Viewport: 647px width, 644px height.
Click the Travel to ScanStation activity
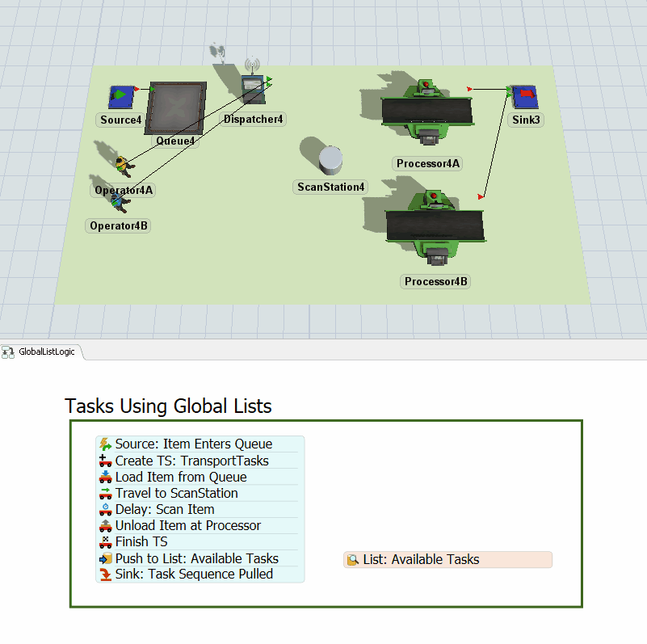click(176, 493)
